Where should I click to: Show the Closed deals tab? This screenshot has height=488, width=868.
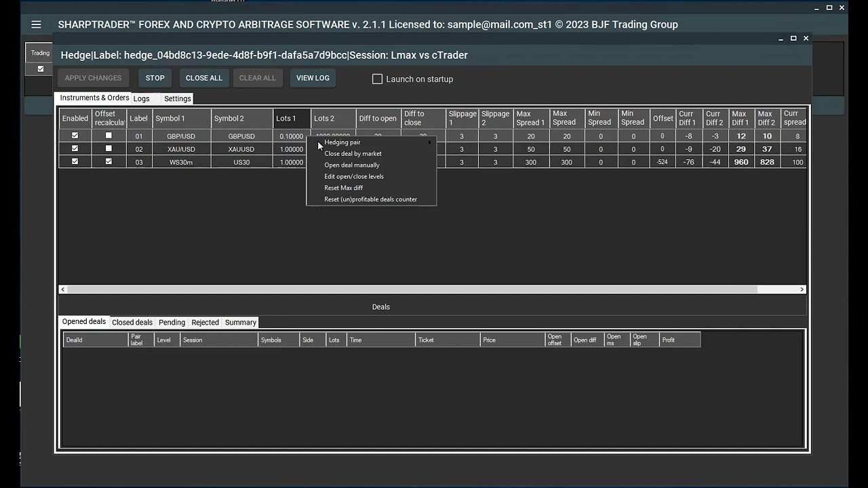point(132,323)
